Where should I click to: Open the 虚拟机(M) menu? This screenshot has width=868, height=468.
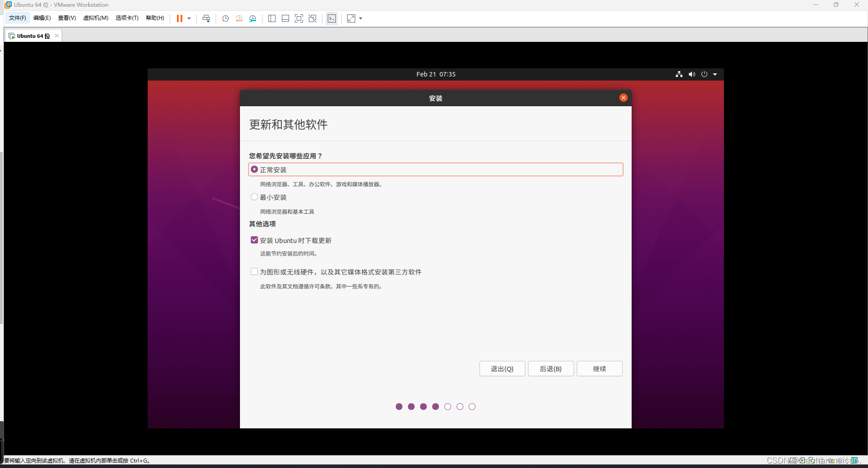coord(95,18)
